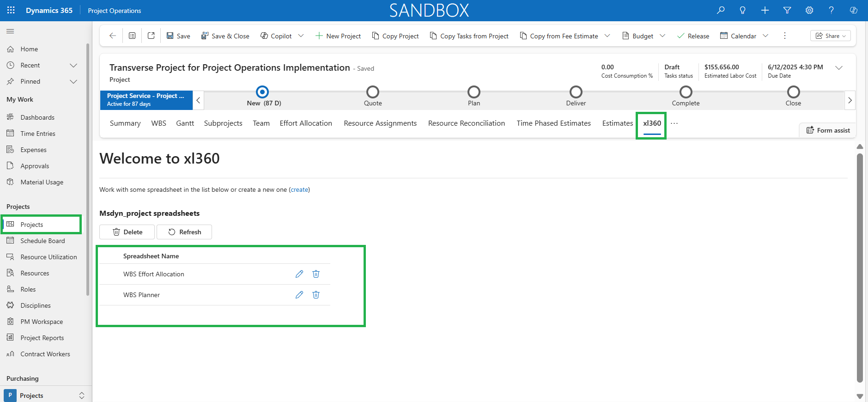Select the Quote stage circle

tap(373, 91)
